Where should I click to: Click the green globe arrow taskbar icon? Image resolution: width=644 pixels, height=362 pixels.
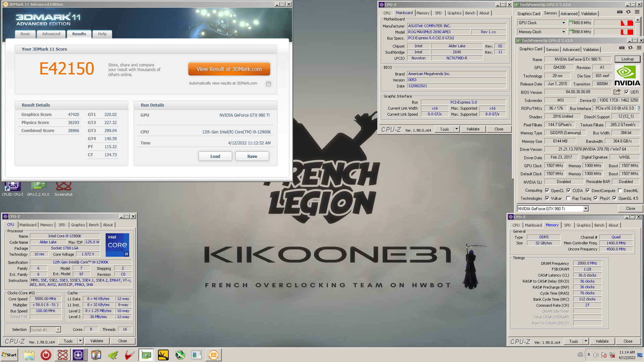click(180, 355)
